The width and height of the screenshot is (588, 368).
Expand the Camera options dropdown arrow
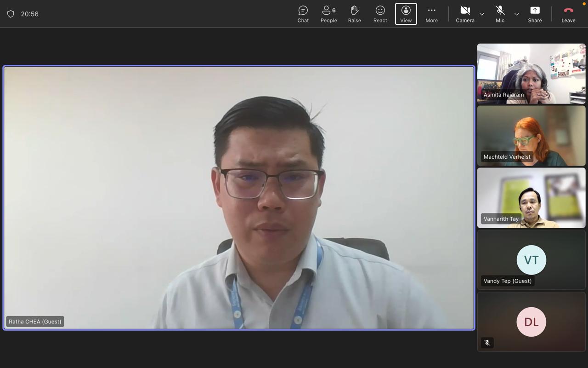(481, 14)
